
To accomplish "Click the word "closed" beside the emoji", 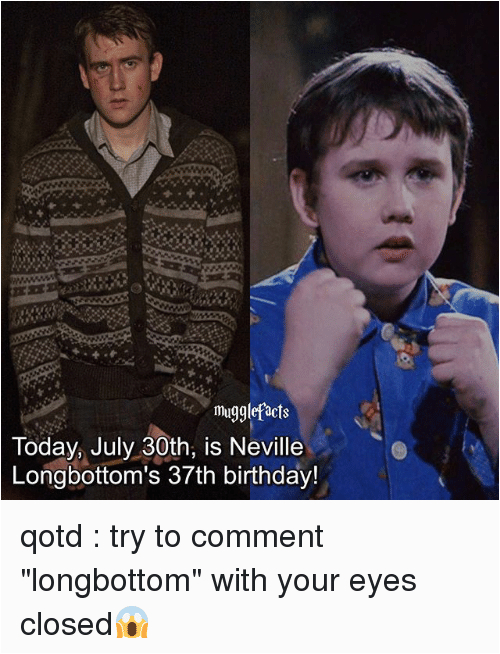I will [x=67, y=624].
